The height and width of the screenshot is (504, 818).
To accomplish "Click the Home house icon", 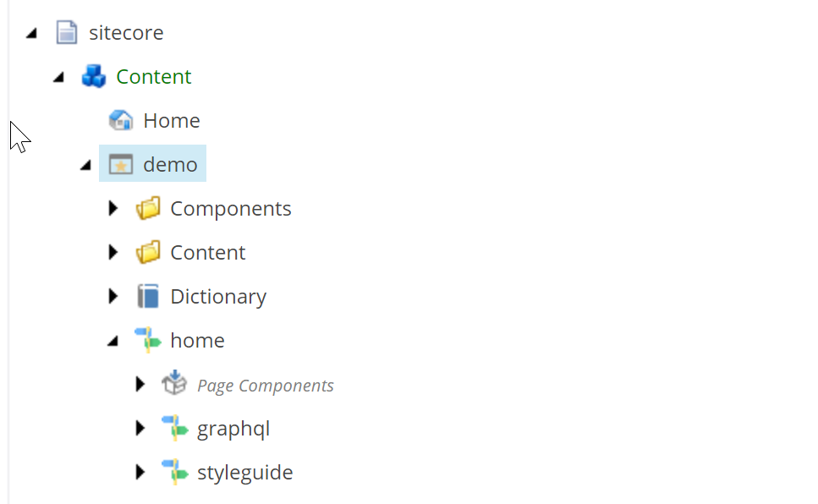I will 121,121.
